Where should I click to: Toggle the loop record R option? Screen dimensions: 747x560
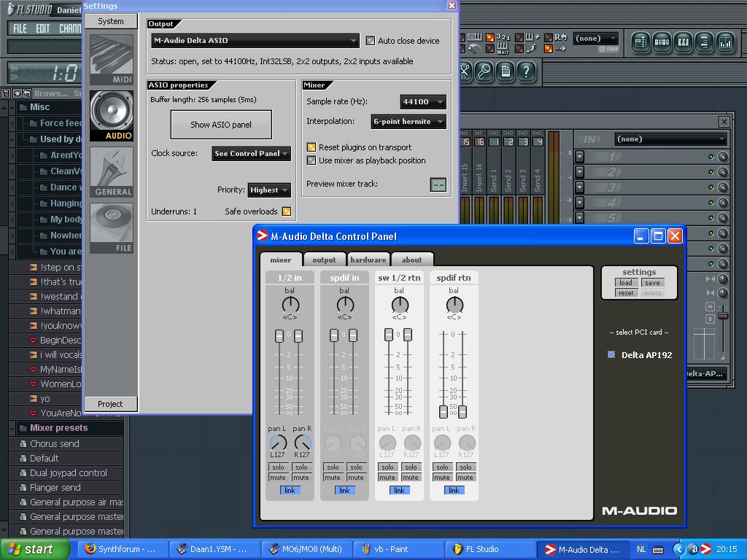click(x=557, y=38)
